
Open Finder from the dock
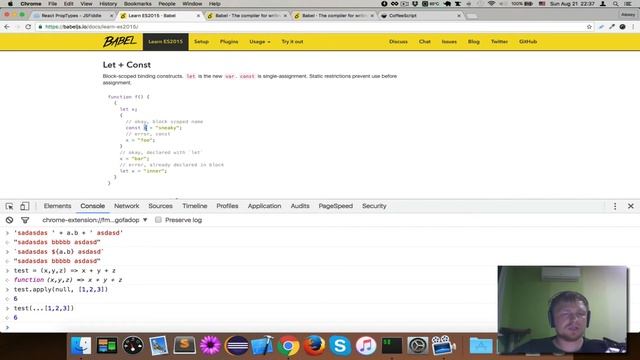point(81,346)
